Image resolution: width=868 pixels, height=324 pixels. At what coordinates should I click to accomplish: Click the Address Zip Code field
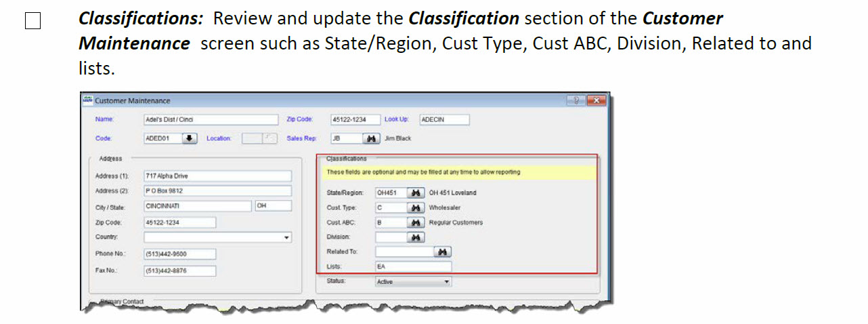(179, 222)
